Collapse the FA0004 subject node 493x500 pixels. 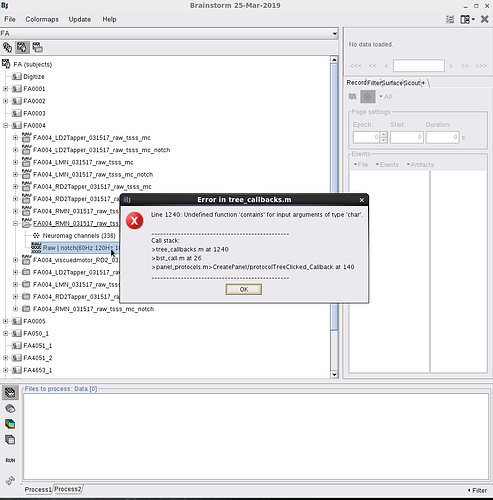tap(5, 125)
